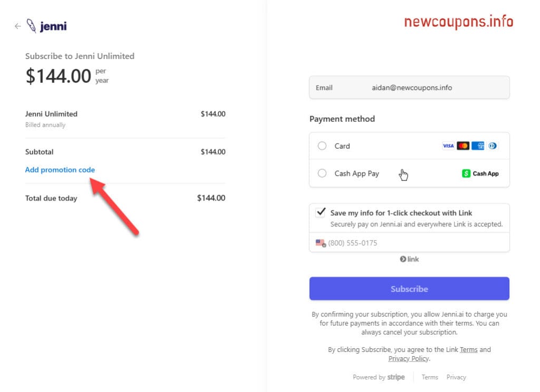Open the Privacy Policy link
This screenshot has height=392, width=540.
[409, 359]
